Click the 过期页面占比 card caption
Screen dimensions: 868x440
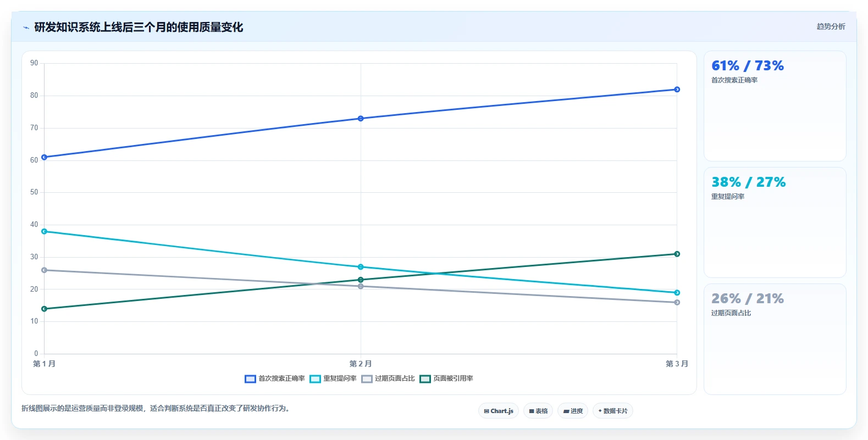731,313
